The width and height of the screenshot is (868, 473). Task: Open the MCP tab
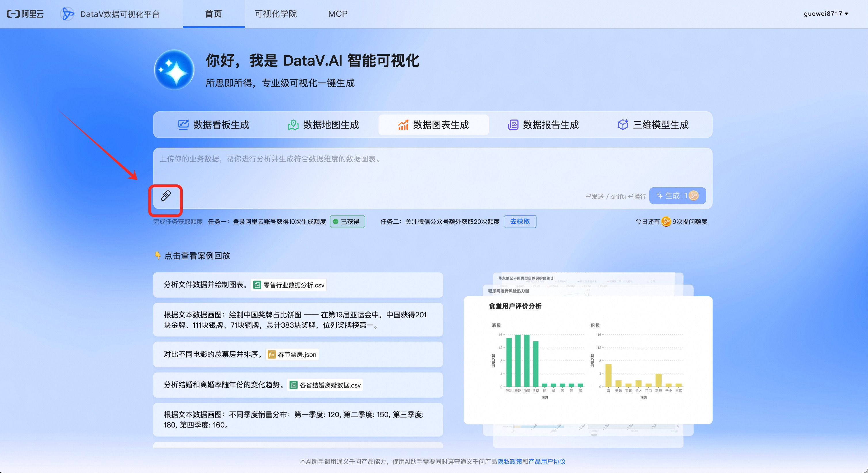338,14
